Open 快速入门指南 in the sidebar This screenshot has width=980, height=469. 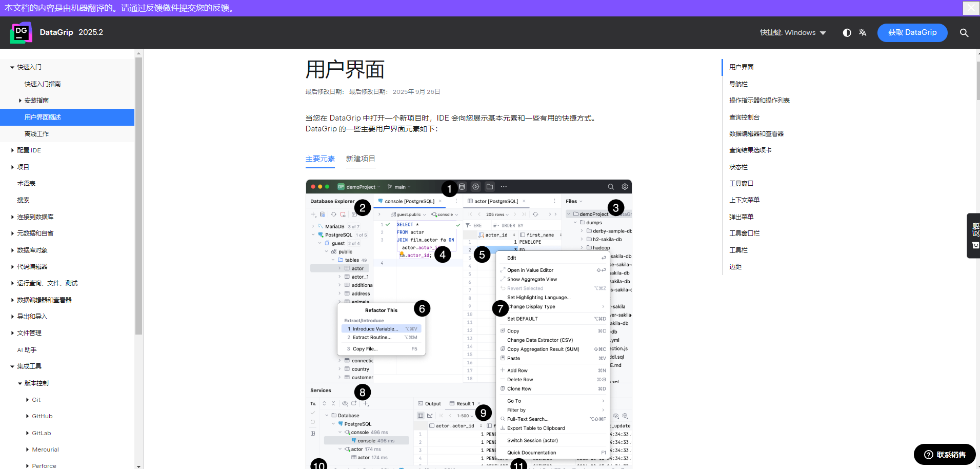43,84
